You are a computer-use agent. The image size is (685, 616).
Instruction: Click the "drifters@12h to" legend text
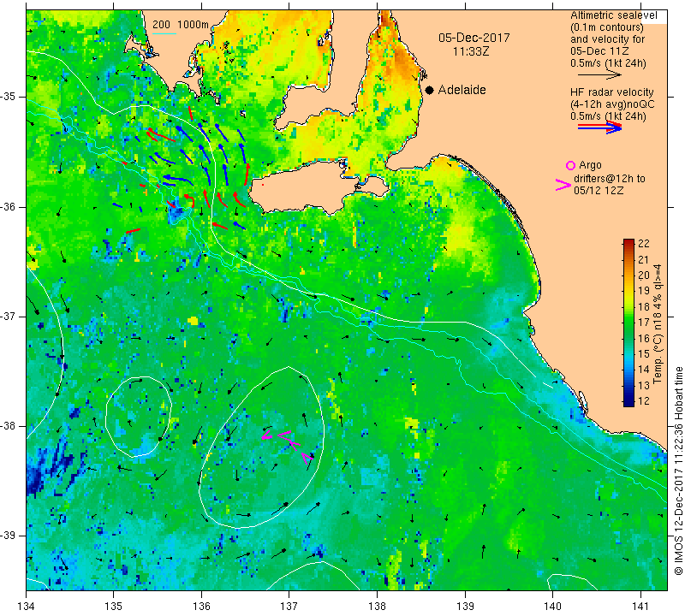(609, 179)
